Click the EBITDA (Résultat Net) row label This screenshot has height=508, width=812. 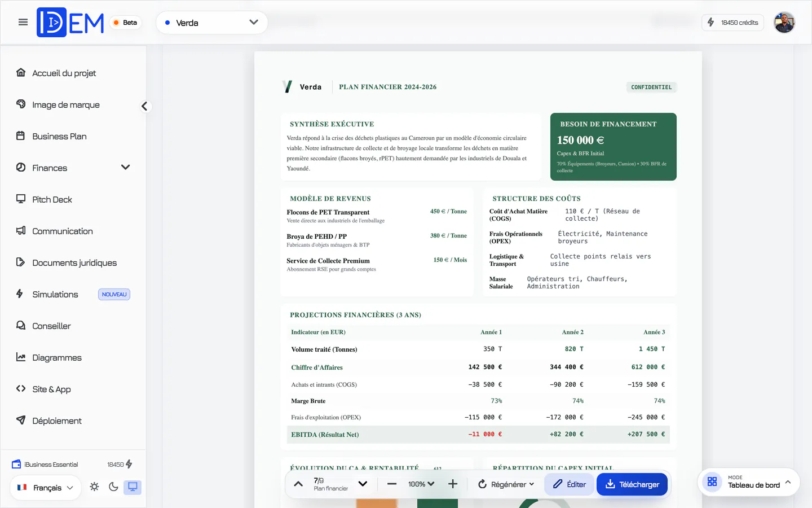[325, 435]
